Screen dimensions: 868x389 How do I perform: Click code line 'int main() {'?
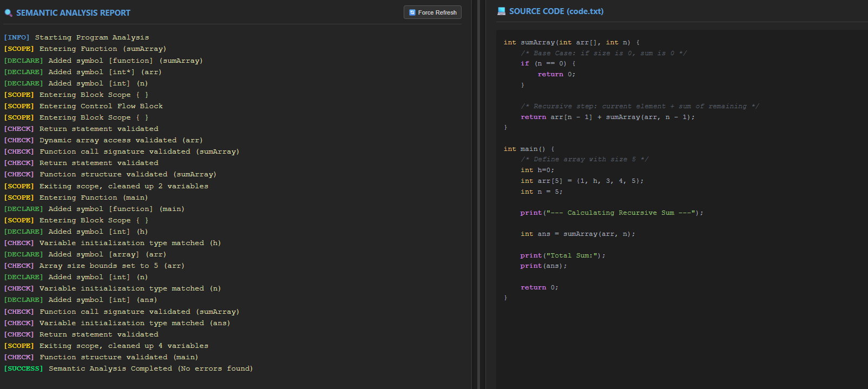pyautogui.click(x=529, y=149)
